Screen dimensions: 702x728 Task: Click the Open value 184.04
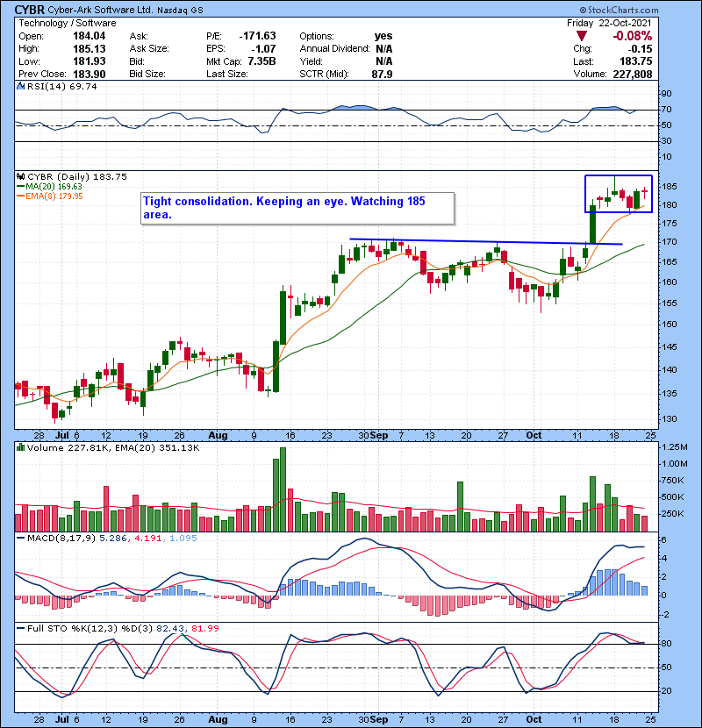(x=90, y=36)
